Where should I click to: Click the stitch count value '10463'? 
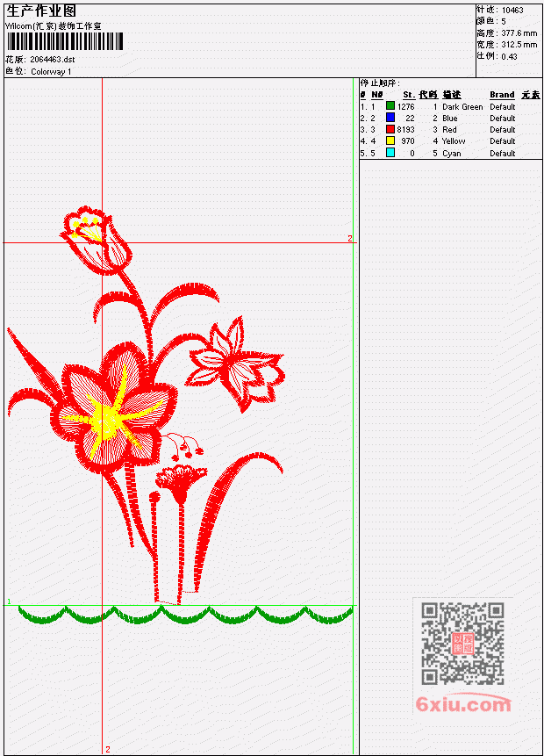point(512,11)
